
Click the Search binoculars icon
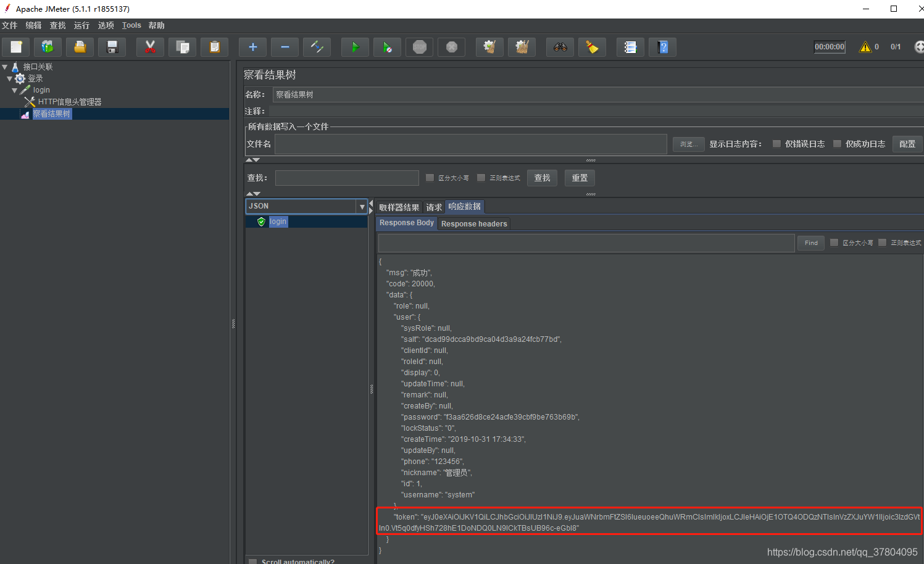tap(560, 47)
